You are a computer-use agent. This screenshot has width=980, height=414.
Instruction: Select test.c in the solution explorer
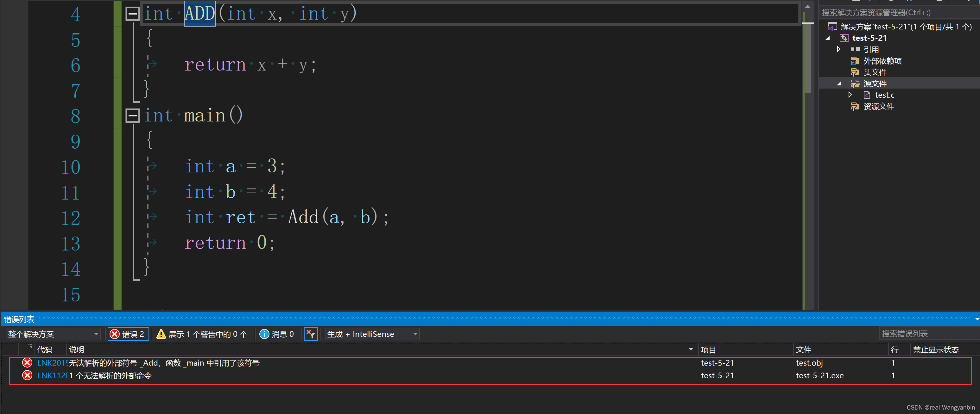(884, 95)
